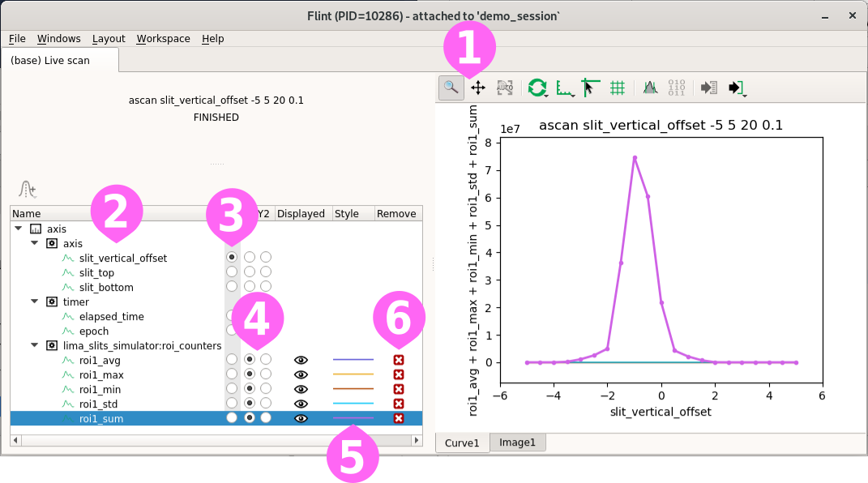Remove the roi1_sum curve
The image size is (868, 483).
coord(399,419)
